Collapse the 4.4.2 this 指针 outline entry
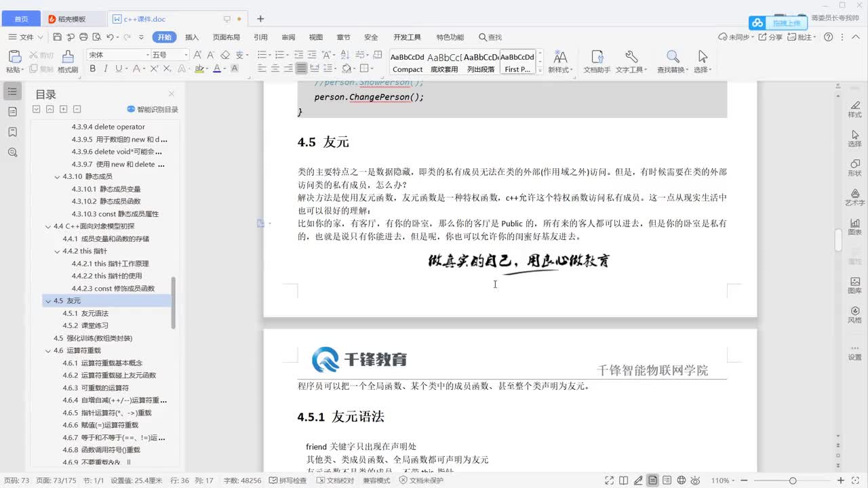Viewport: 868px width, 488px height. (x=57, y=251)
